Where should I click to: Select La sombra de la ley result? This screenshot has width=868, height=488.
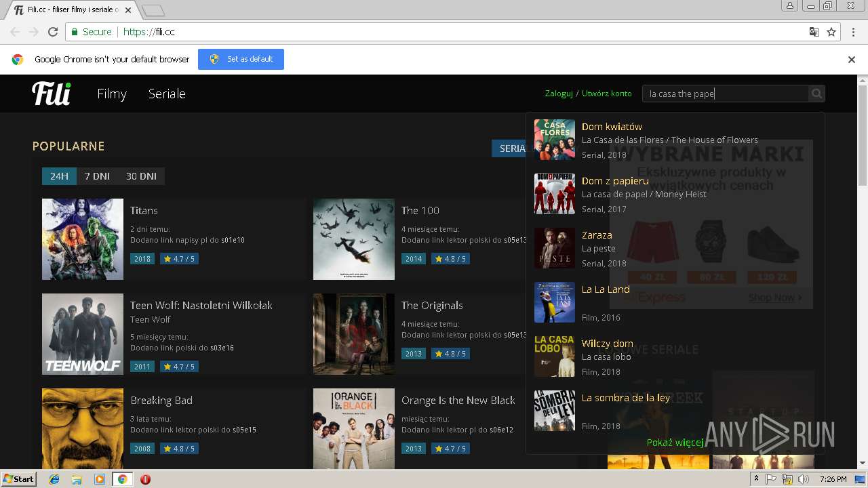675,411
